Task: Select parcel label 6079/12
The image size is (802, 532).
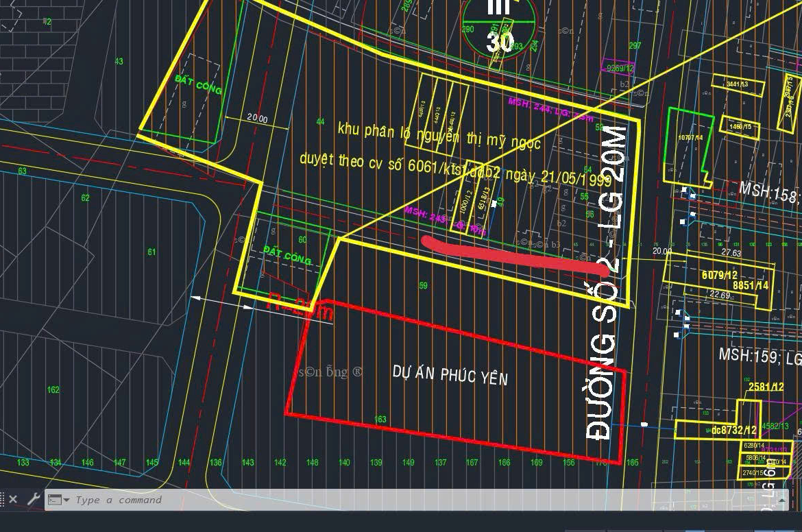Action: pyautogui.click(x=720, y=275)
